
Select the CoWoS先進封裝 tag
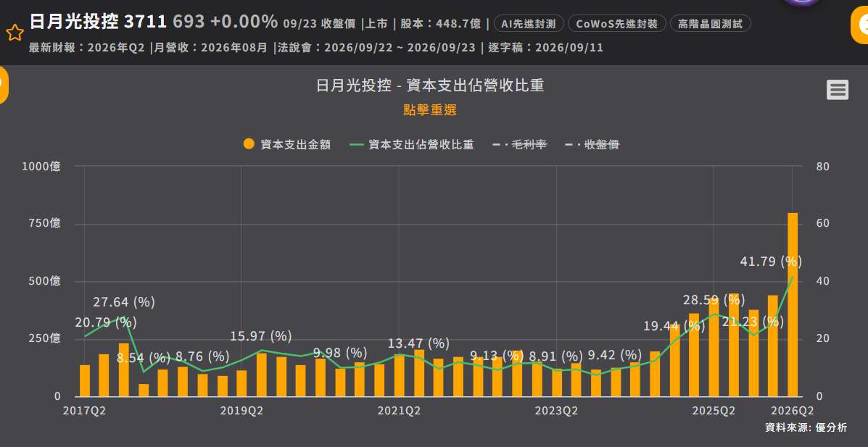point(616,23)
